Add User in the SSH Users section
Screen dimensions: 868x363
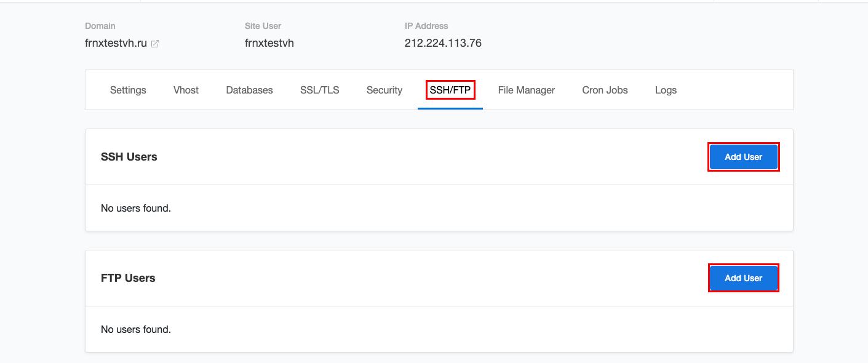(743, 157)
